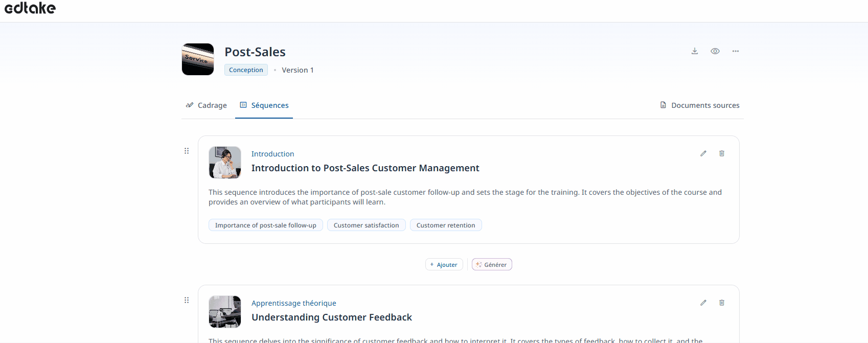Viewport: 868px width, 343px height.
Task: Go home via the edtake logo
Action: [30, 8]
